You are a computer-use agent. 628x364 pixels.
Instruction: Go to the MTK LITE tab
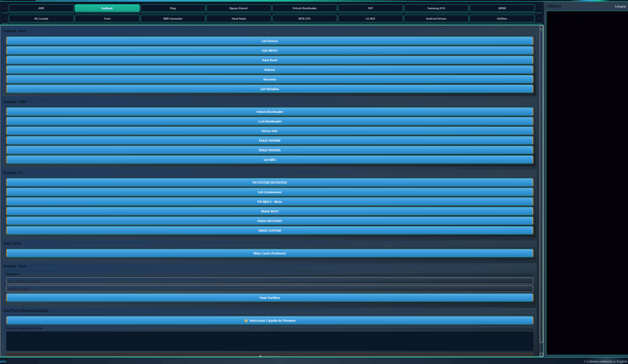pyautogui.click(x=304, y=18)
